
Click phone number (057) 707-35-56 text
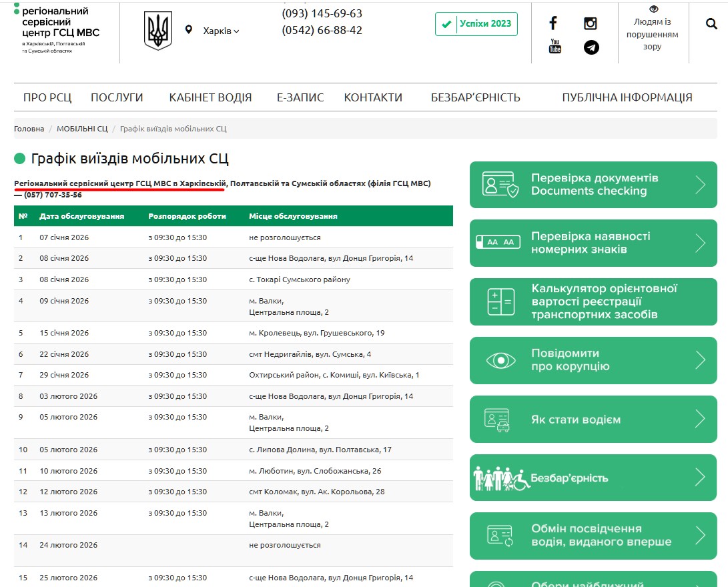point(53,195)
